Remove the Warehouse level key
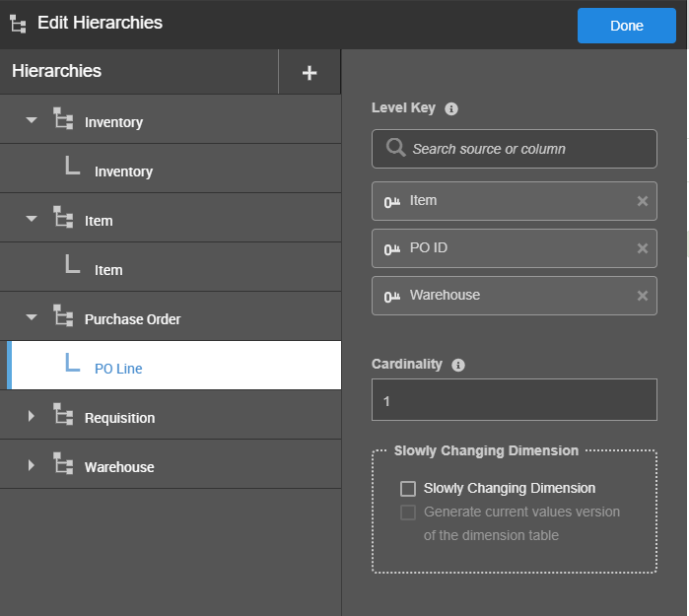 (x=643, y=296)
